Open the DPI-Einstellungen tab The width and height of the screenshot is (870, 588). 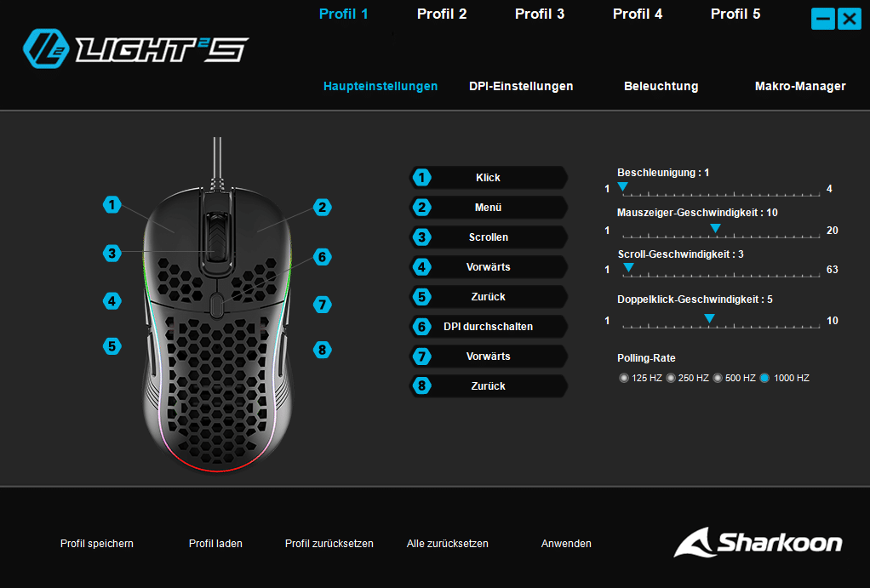tap(521, 86)
